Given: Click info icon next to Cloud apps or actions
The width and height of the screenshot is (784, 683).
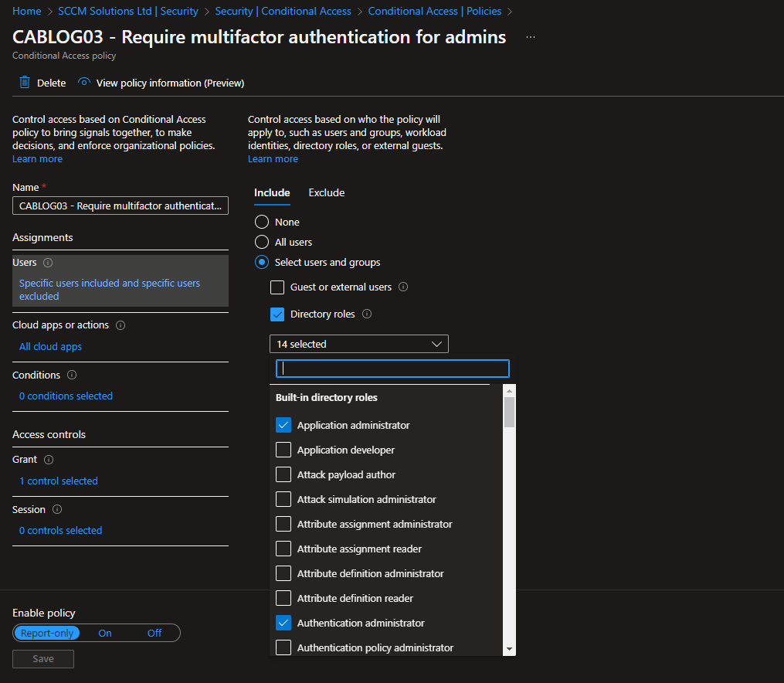Looking at the screenshot, I should [120, 325].
